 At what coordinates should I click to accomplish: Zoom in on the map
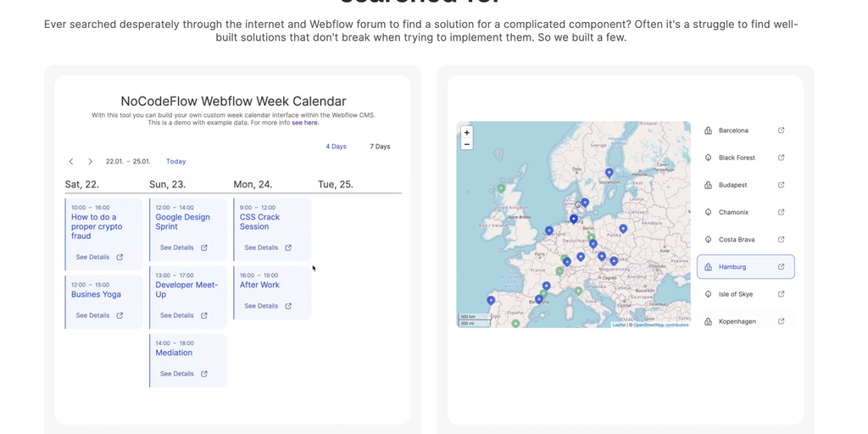pos(466,132)
